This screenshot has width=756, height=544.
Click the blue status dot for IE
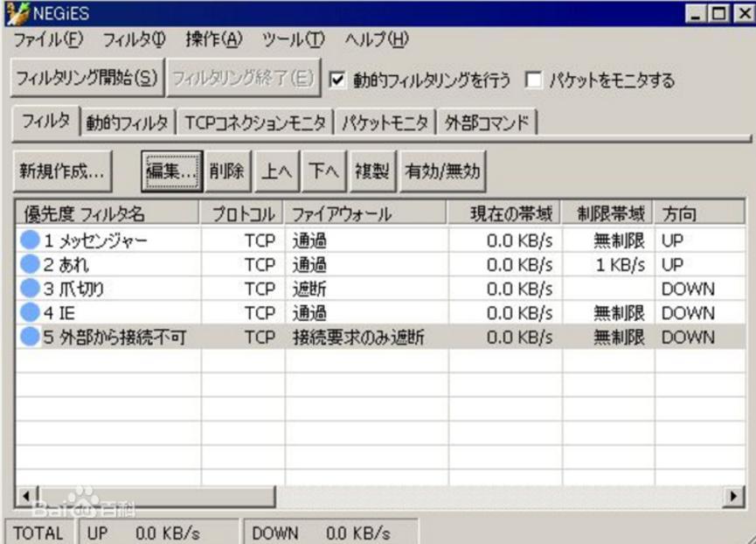(30, 312)
